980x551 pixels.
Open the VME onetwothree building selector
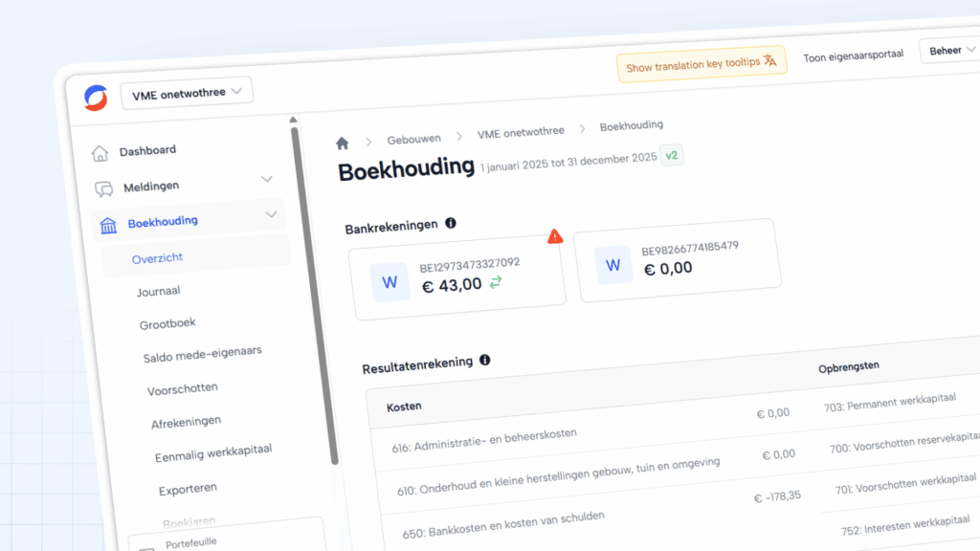point(187,93)
